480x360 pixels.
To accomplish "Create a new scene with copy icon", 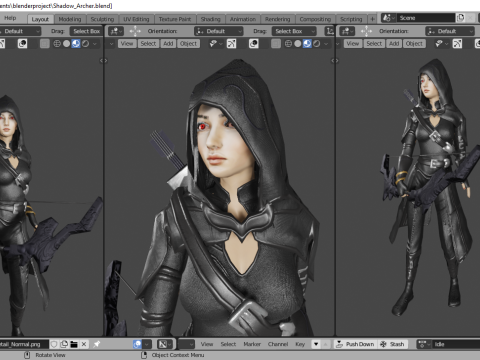I will (x=461, y=18).
